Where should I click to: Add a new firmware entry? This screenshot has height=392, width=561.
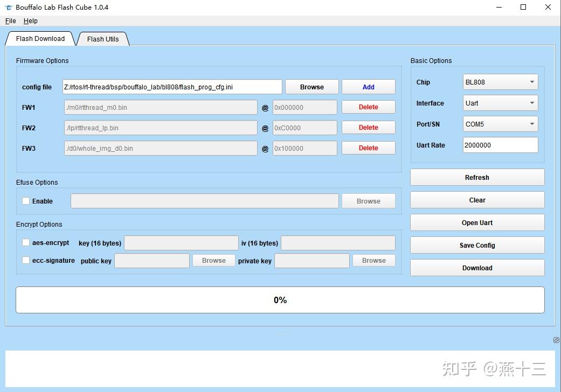click(368, 87)
